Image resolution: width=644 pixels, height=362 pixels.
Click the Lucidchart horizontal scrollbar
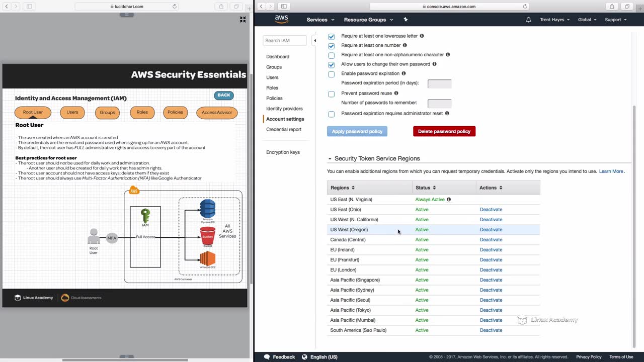[125, 360]
